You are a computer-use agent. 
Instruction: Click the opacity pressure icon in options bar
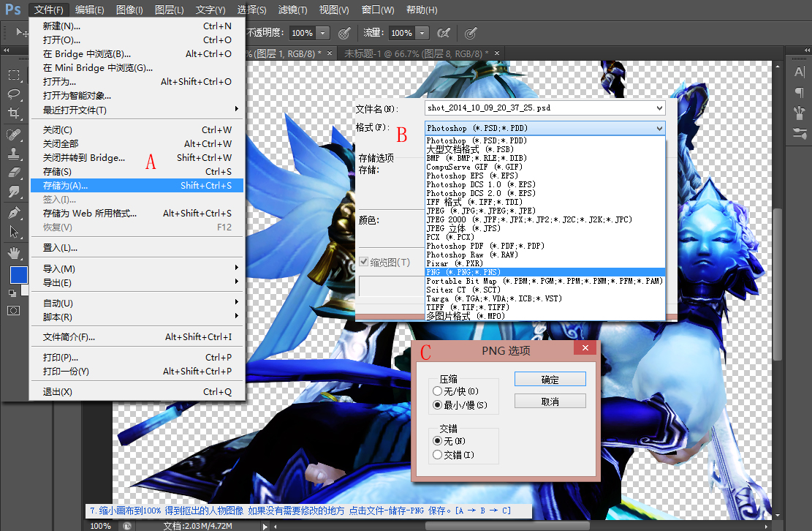click(344, 33)
